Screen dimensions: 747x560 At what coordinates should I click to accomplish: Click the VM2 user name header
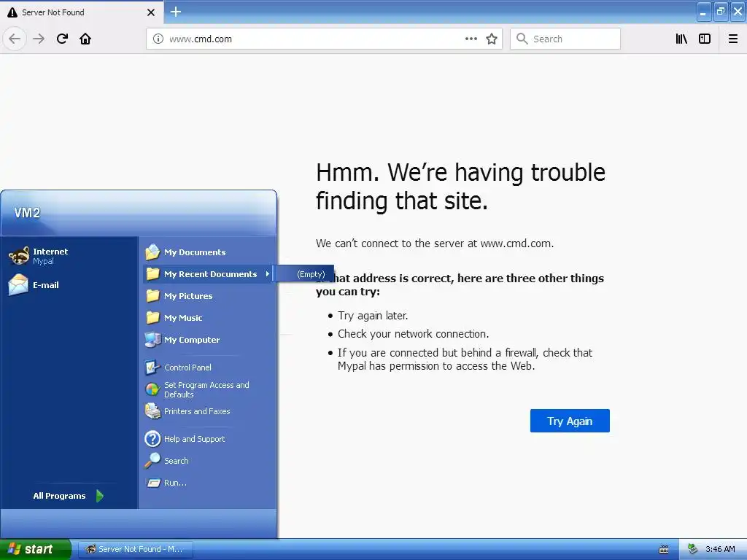(x=27, y=213)
